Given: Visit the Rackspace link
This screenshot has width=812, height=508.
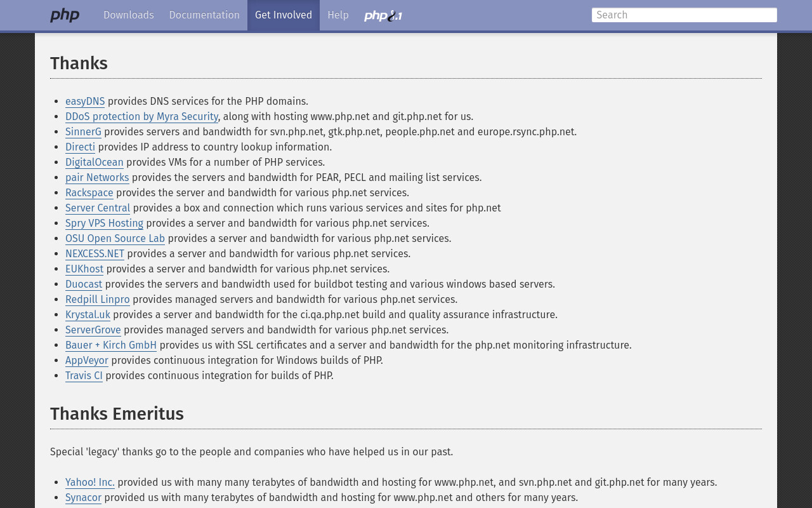Looking at the screenshot, I should (89, 193).
